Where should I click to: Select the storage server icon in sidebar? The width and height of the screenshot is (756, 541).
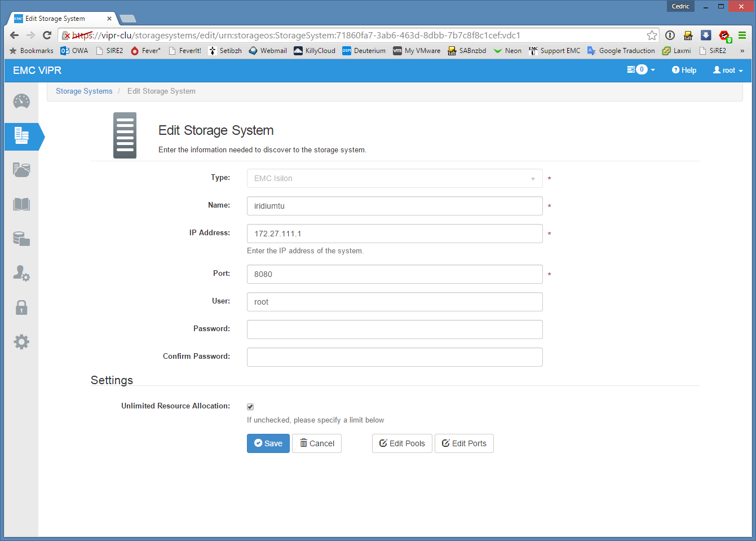point(21,136)
